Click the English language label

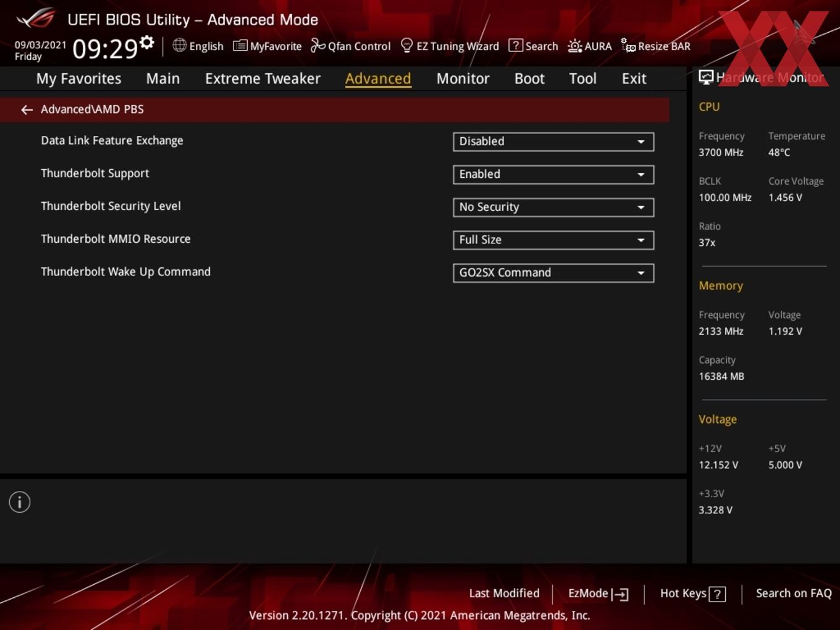tap(206, 46)
